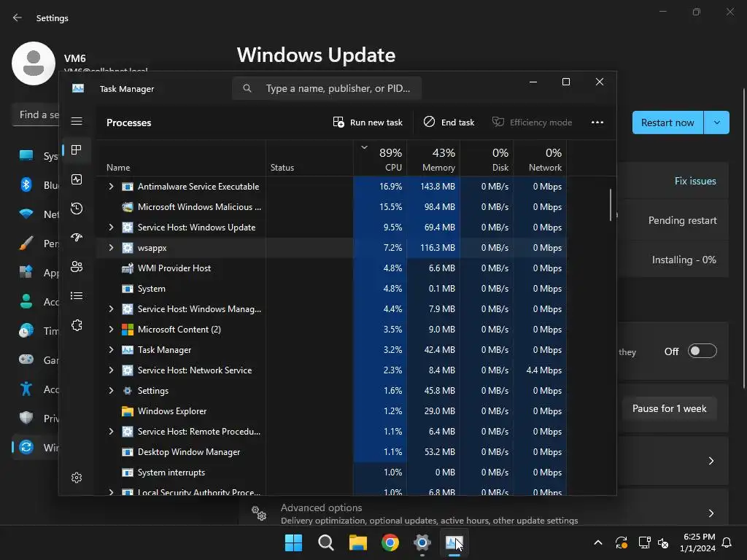This screenshot has height=560, width=747.
Task: Open Performance page icon in sidebar
Action: click(x=76, y=179)
